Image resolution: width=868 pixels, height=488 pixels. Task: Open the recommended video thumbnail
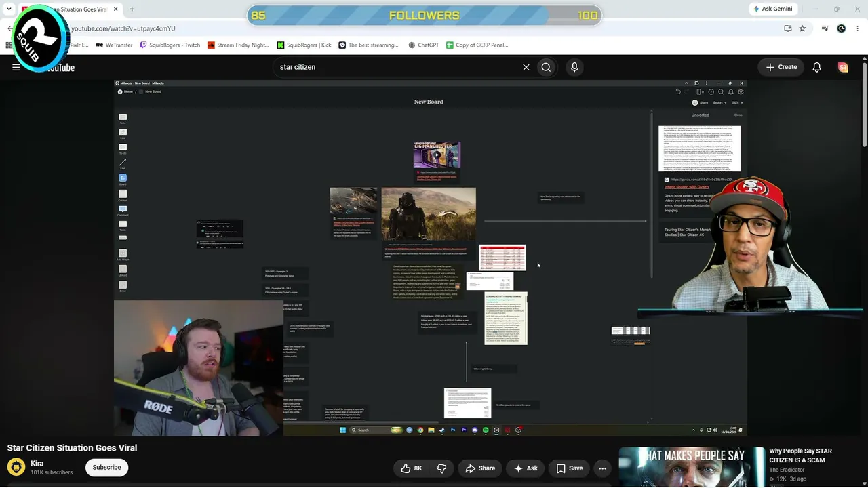coord(691,466)
